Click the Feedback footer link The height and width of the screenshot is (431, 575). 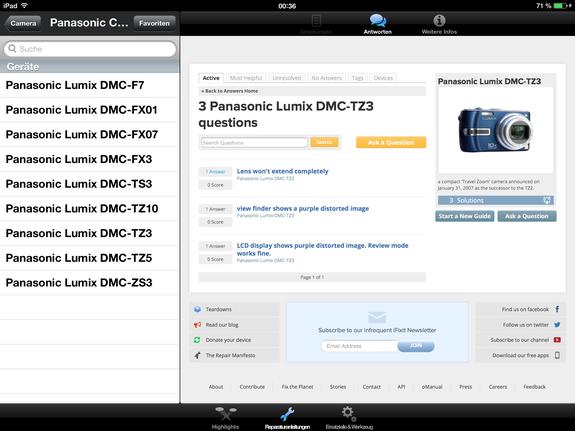point(534,387)
